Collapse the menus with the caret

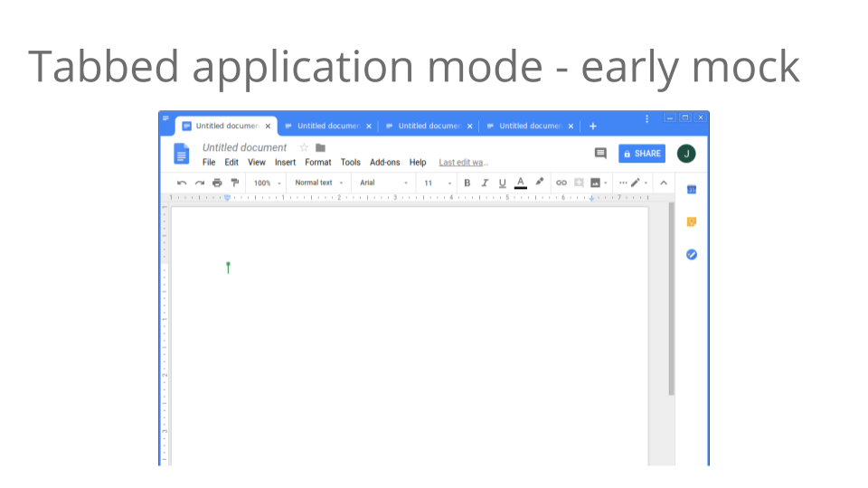click(x=663, y=183)
